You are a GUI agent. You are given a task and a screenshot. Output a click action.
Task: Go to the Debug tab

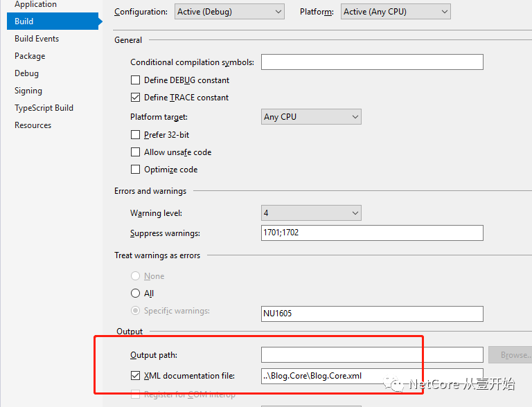(x=26, y=73)
